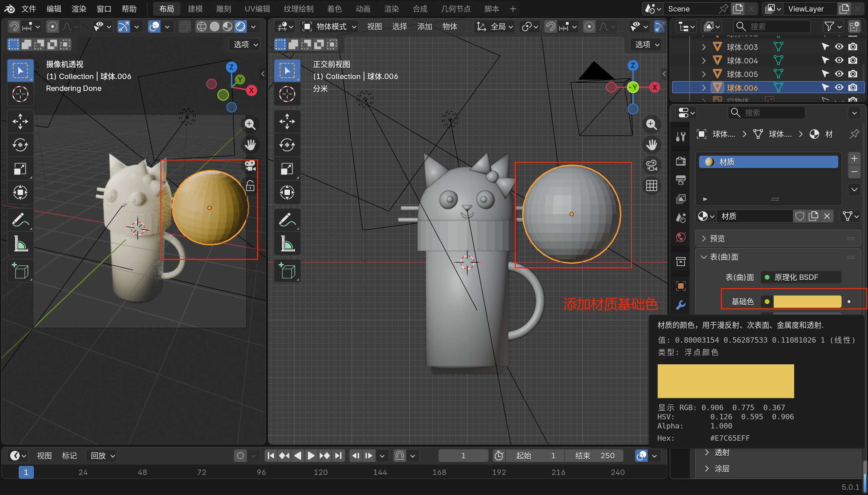Click the 选项 button in front view

(647, 44)
